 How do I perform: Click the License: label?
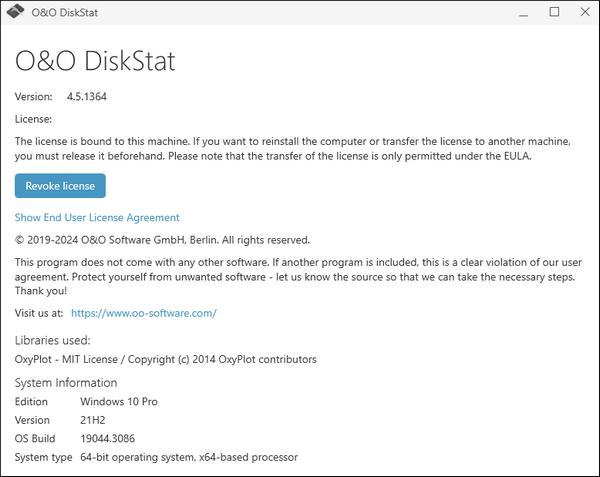tap(34, 119)
